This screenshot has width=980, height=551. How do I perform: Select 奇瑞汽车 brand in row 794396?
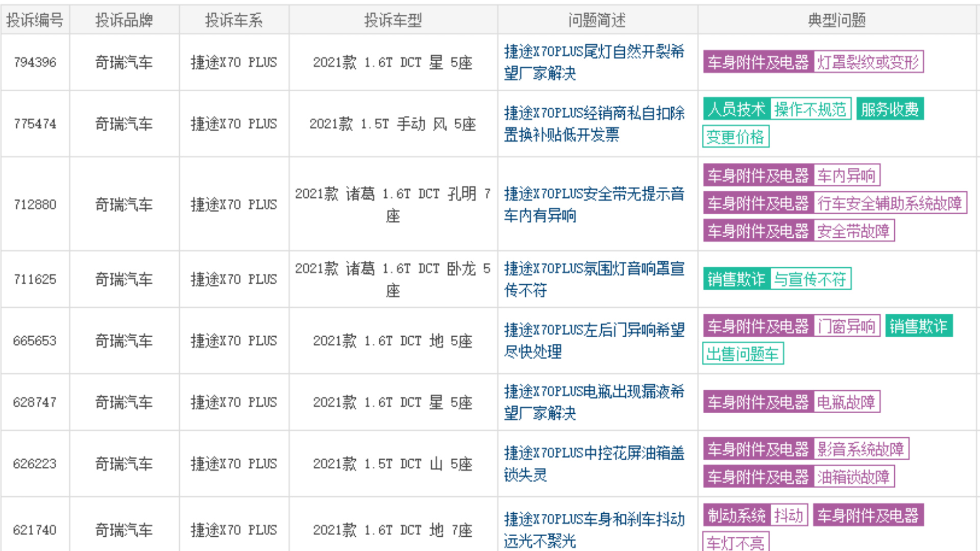(124, 62)
